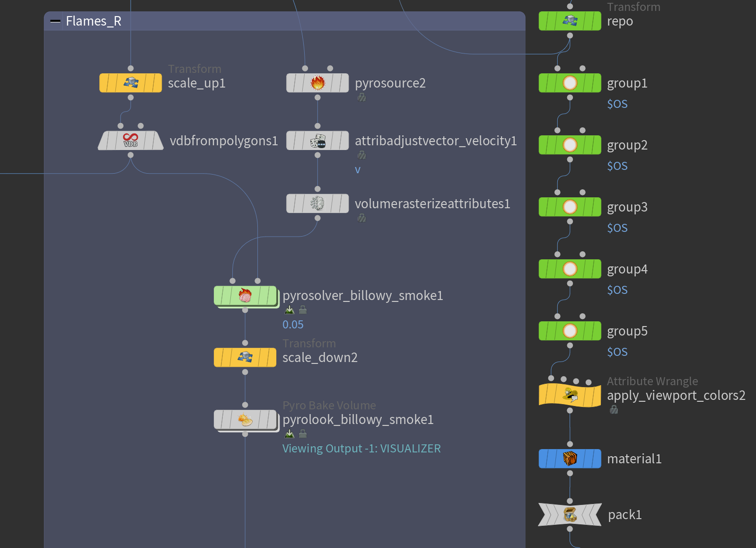Toggle lock badge under pyrosolver_billowy_smoke1
The height and width of the screenshot is (548, 756).
(x=303, y=310)
